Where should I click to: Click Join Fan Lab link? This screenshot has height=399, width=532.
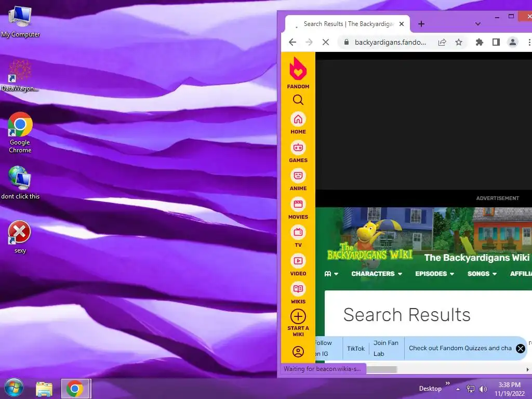point(386,348)
